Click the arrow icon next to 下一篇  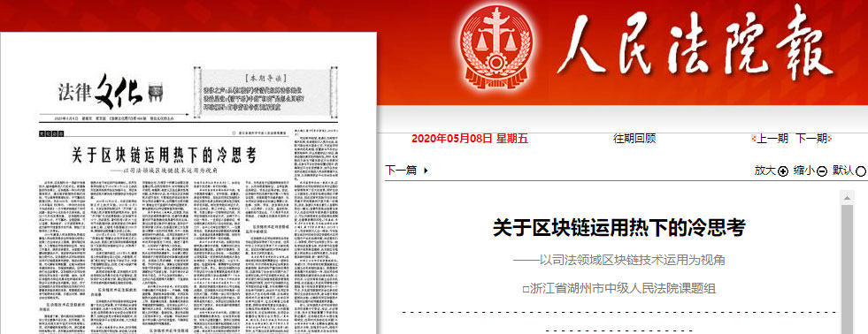pyautogui.click(x=425, y=171)
